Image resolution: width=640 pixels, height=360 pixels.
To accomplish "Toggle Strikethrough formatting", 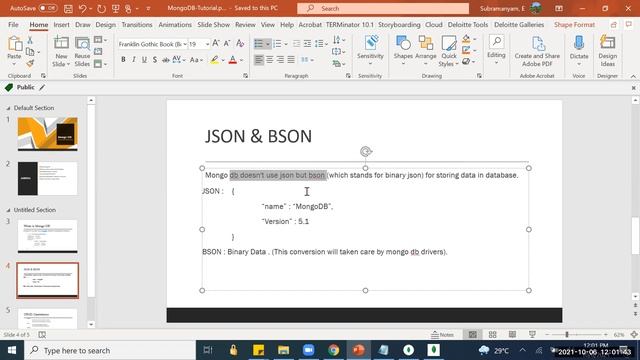I will click(165, 60).
